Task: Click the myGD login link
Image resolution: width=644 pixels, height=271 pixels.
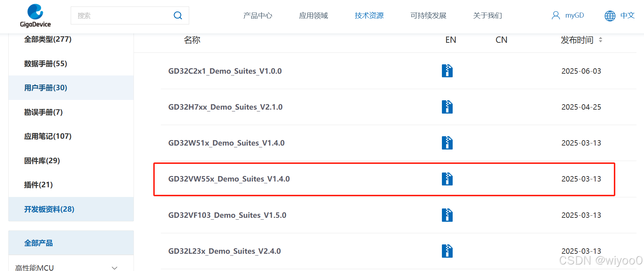Action: tap(575, 15)
